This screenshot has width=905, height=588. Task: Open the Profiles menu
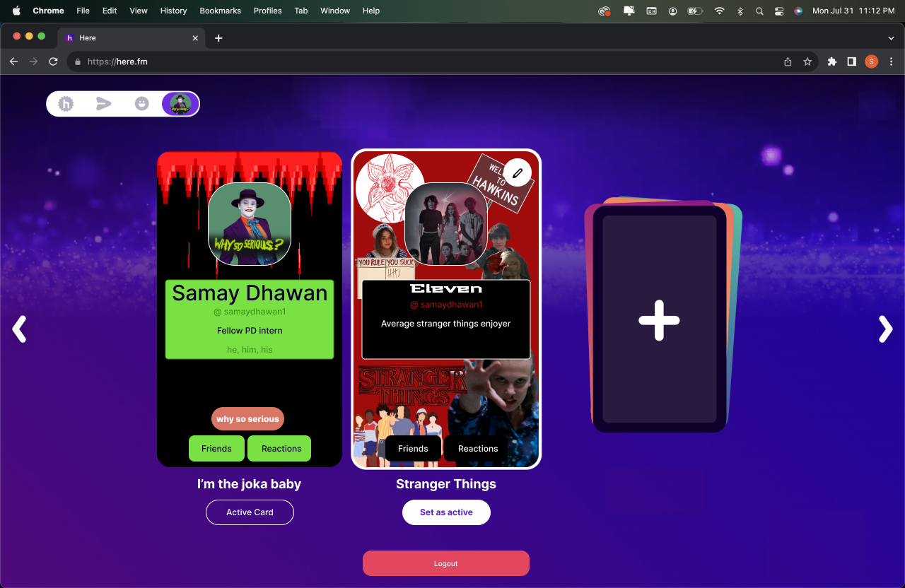(x=267, y=11)
